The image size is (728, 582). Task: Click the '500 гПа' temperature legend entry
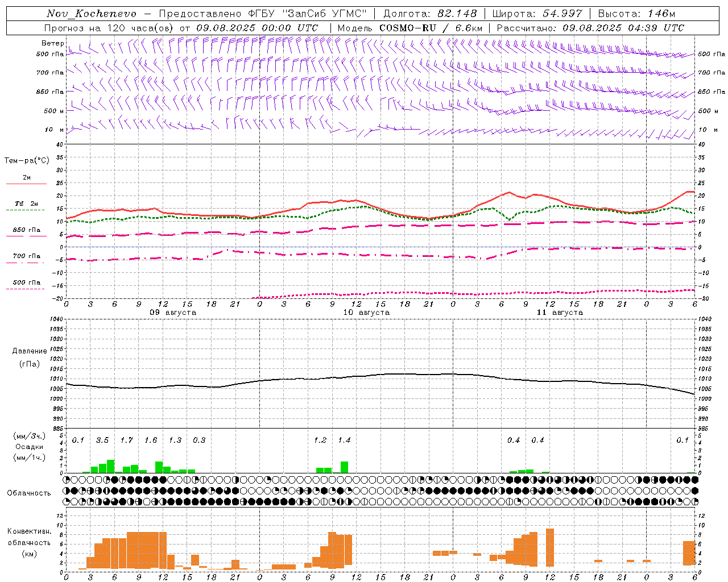click(26, 282)
